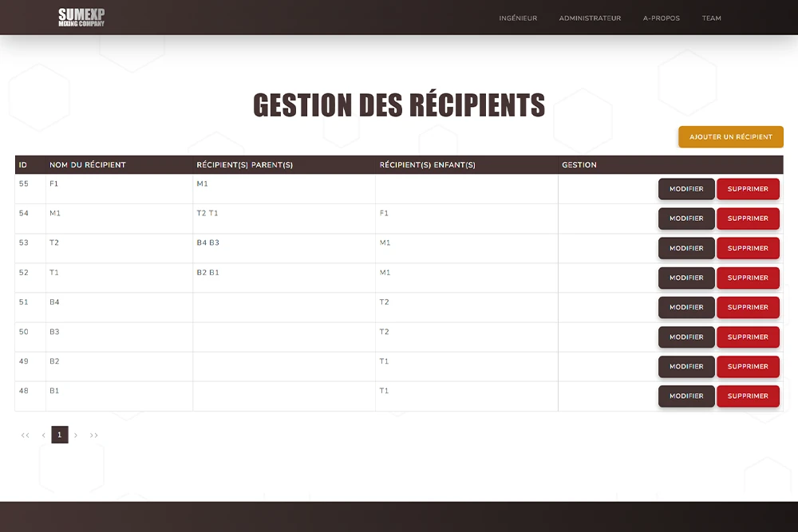This screenshot has height=532, width=798.
Task: Jump to last page pagination arrow
Action: pos(94,435)
